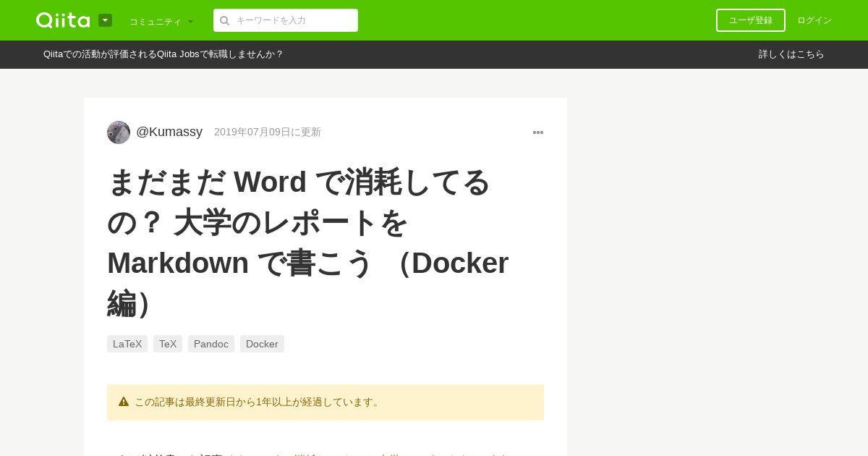Click the Qiita Jobs banner text

click(x=163, y=54)
